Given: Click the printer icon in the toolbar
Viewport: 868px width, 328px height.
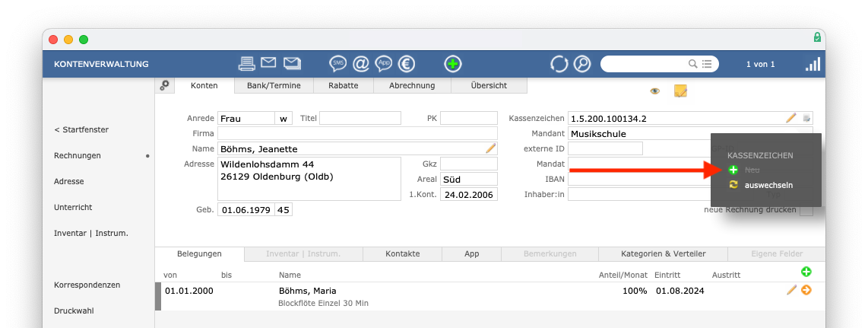Looking at the screenshot, I should (247, 64).
